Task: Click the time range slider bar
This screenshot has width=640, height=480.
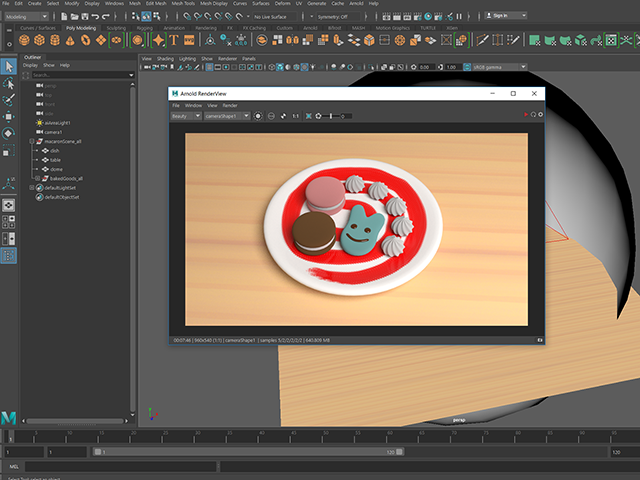Action: pyautogui.click(x=248, y=452)
